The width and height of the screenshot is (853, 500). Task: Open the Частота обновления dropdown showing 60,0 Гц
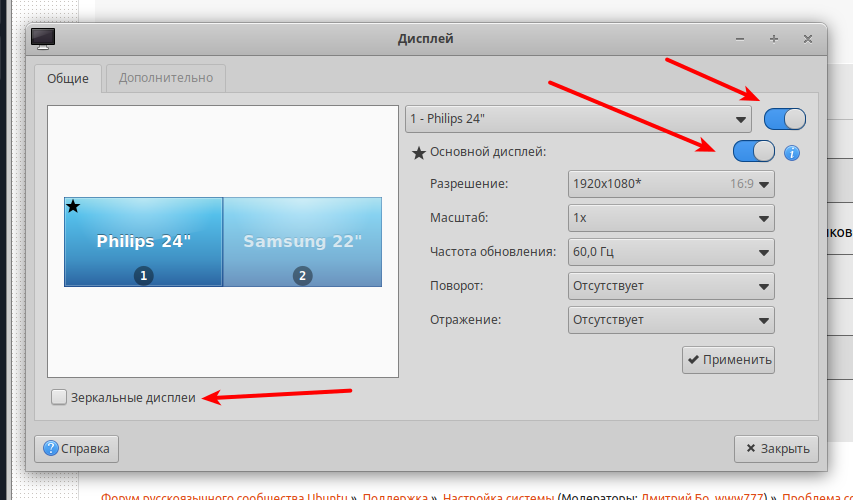tap(671, 252)
